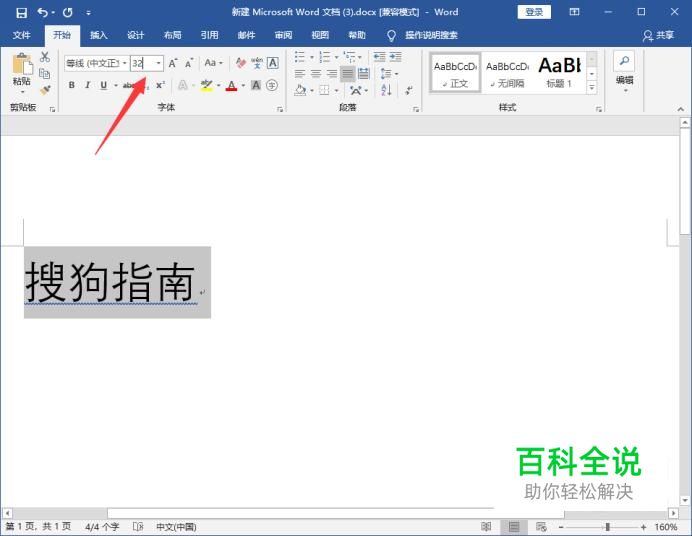Expand the numbering list dropdown arrow
The height and width of the screenshot is (536, 692).
(336, 57)
